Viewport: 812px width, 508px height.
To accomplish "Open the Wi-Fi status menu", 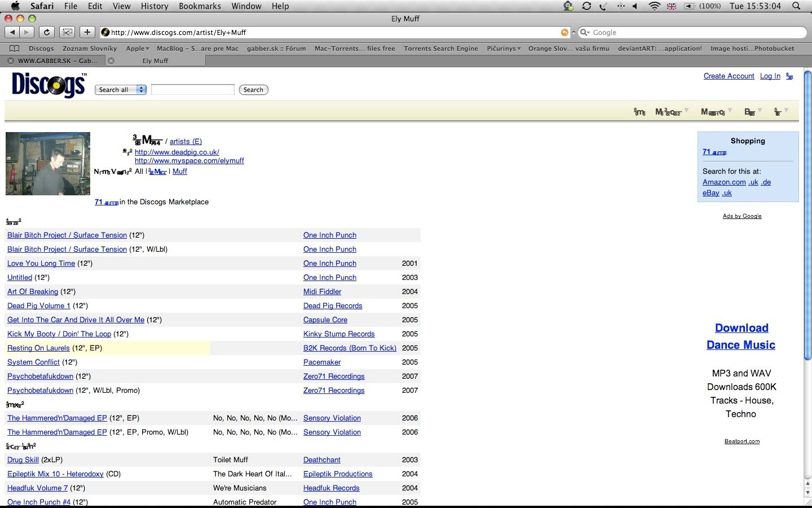I will pos(654,6).
